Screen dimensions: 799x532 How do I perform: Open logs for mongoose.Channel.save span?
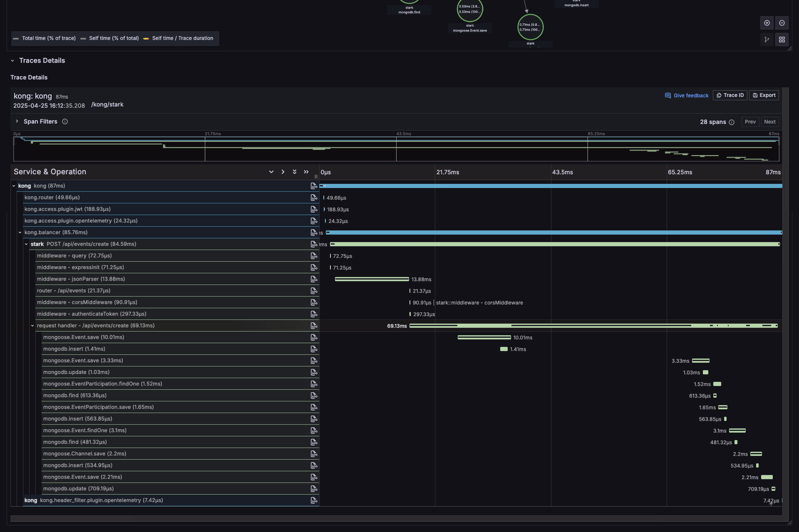314,454
